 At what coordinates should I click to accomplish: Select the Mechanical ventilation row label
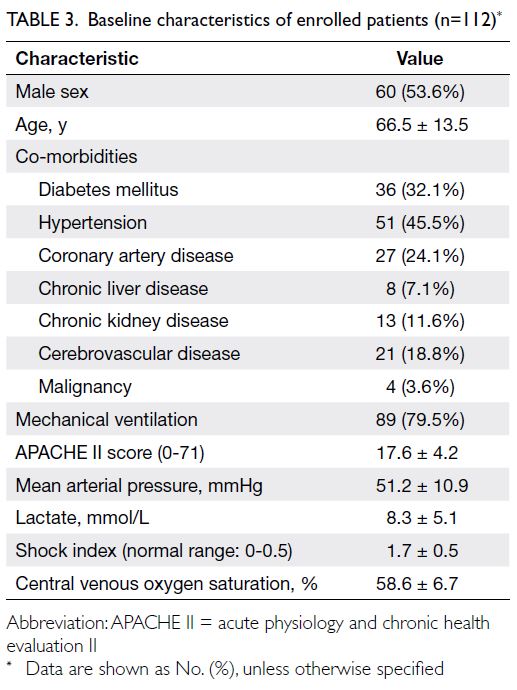106,419
